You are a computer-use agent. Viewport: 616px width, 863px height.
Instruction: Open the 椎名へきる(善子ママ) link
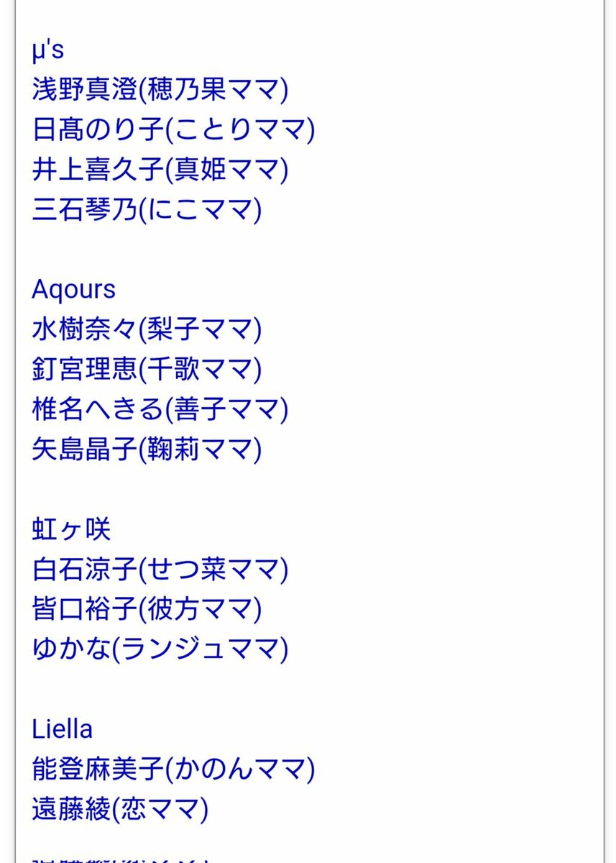pyautogui.click(x=160, y=410)
